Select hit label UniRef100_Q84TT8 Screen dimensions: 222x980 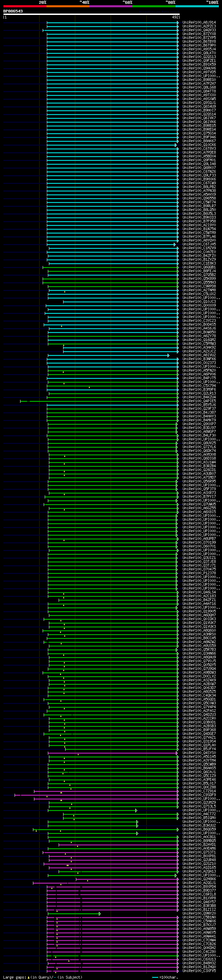[199, 91]
